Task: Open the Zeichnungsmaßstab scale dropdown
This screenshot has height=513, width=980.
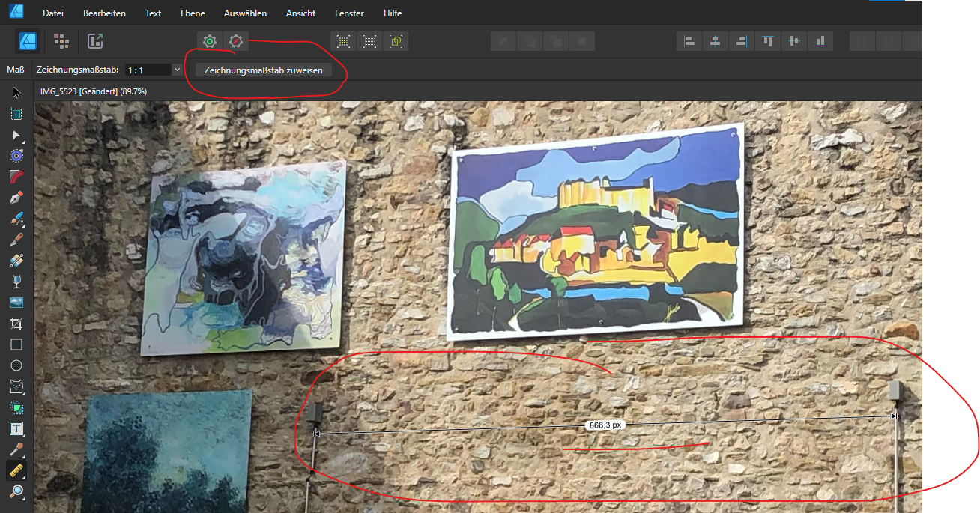Action: pos(177,70)
